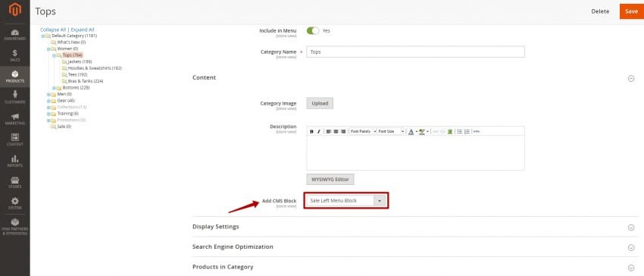
Task: Click the unlink icon
Action: 442,132
